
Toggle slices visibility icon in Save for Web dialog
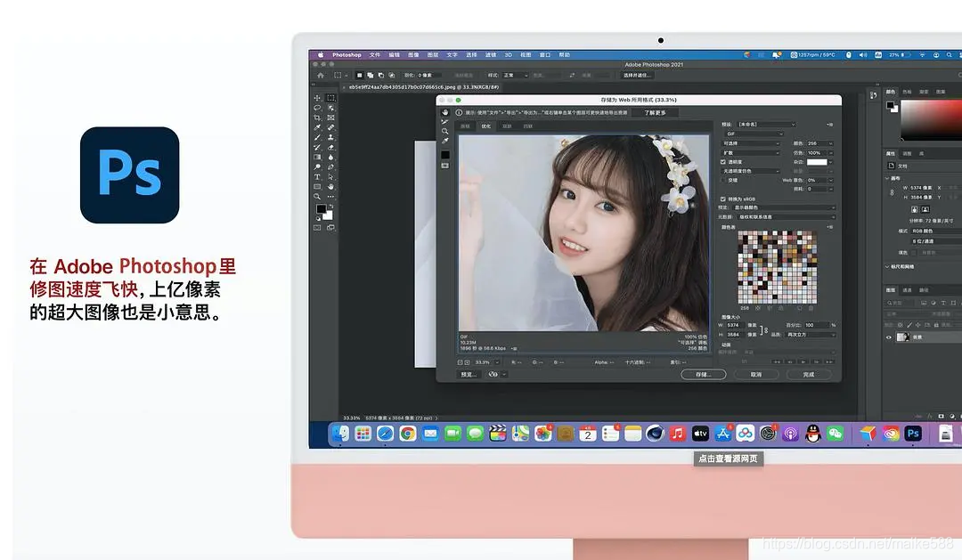click(x=444, y=166)
